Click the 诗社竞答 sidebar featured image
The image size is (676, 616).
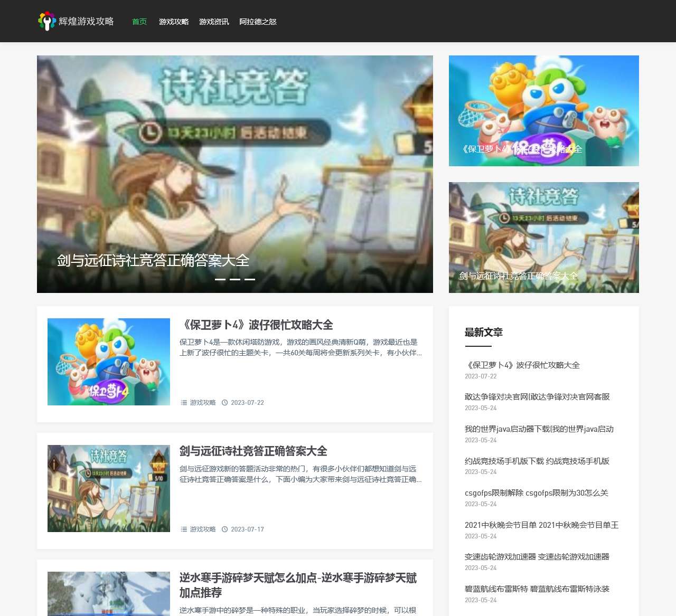point(543,237)
